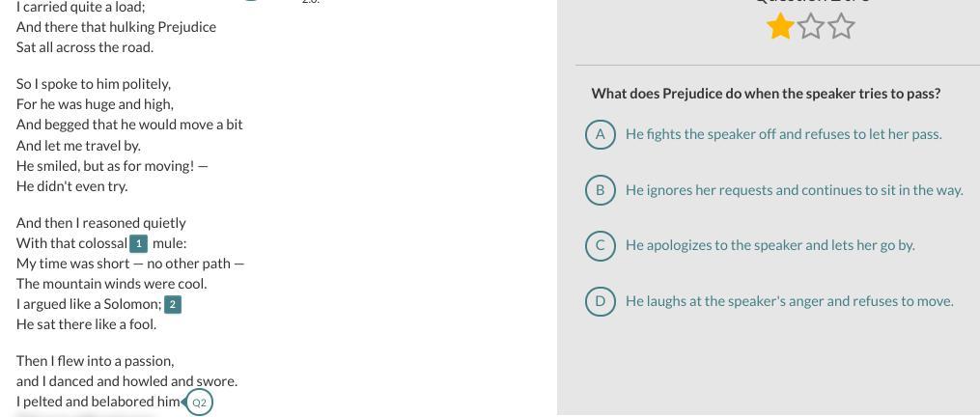Screen dimensions: 980x417
Task: Choose answer 'He laughs at the speaker's anger'
Action: tap(789, 301)
